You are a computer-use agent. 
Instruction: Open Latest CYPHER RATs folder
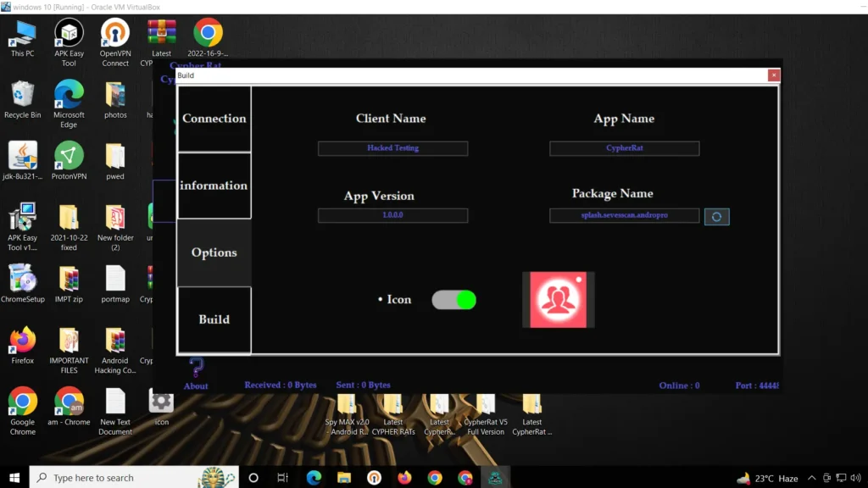[393, 415]
